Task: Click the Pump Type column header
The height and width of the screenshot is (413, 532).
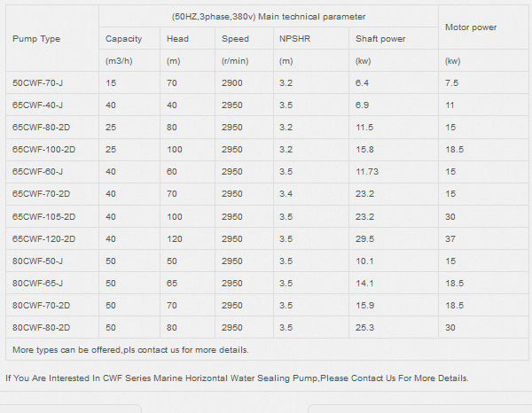Action: [x=36, y=39]
